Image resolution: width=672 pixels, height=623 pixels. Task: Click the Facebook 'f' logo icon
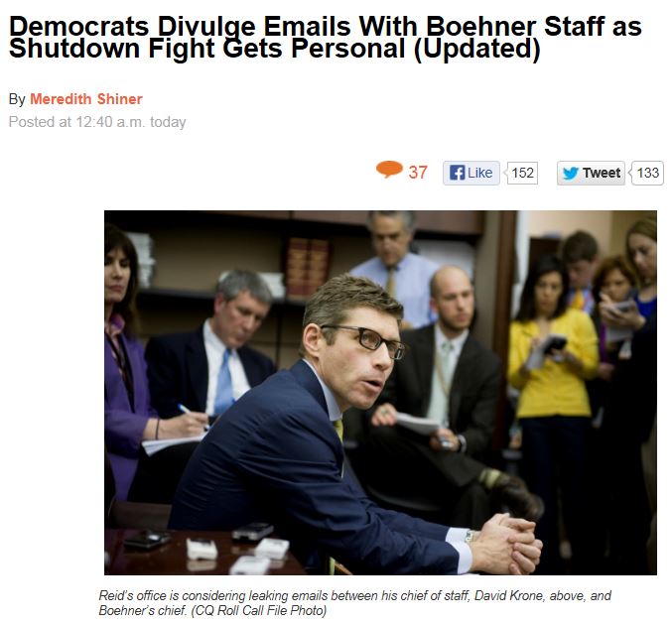[x=458, y=173]
